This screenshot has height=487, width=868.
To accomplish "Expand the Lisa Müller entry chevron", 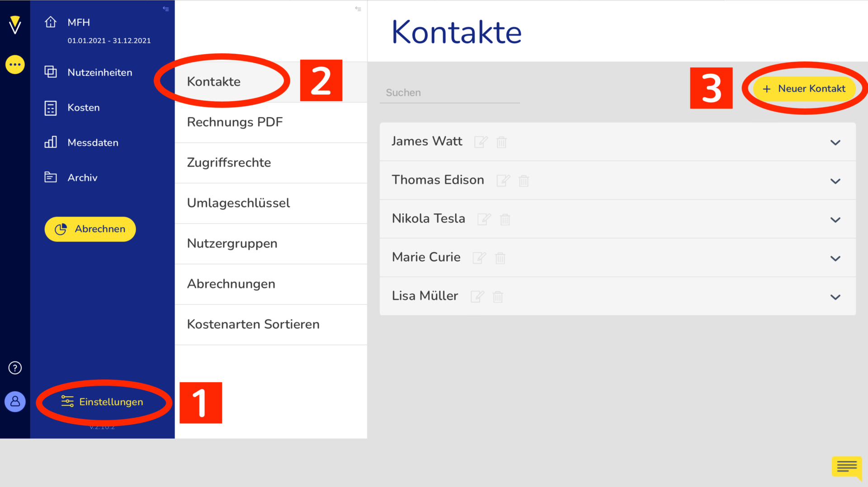I will coord(835,297).
